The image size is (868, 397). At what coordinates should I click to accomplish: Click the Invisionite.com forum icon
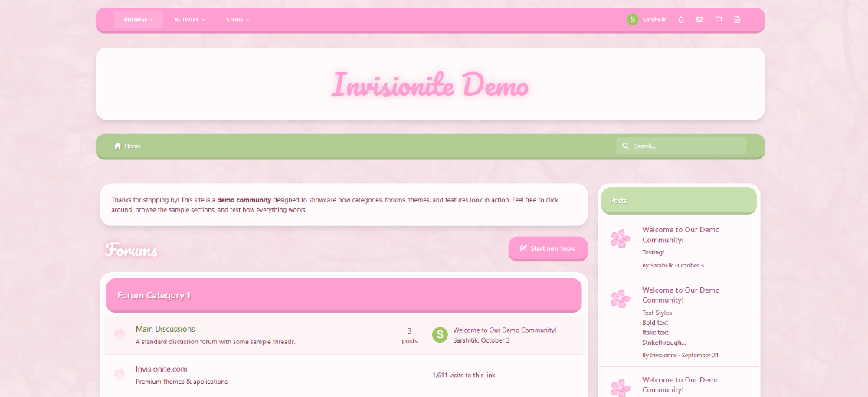pyautogui.click(x=119, y=375)
